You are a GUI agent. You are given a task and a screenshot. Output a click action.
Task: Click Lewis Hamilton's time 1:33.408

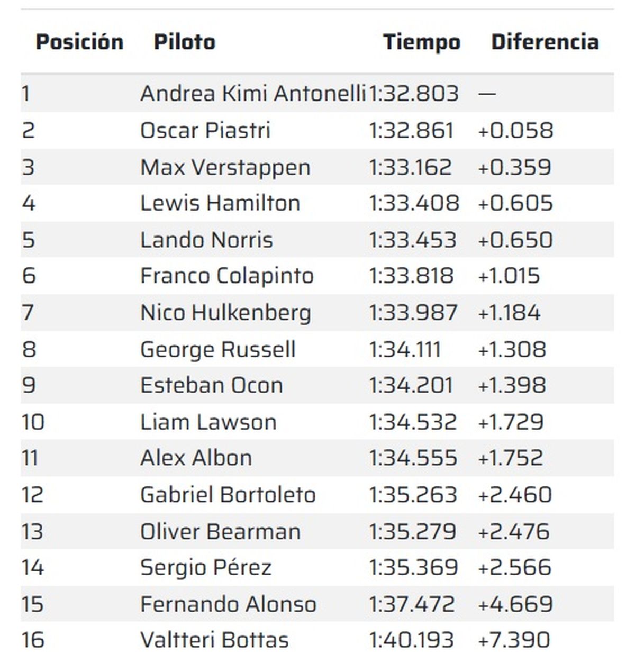pos(414,203)
